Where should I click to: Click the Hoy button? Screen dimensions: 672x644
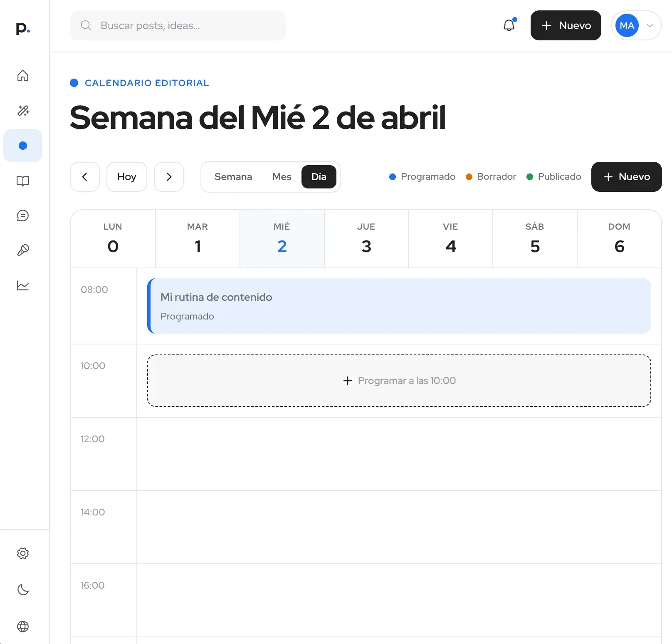(127, 177)
